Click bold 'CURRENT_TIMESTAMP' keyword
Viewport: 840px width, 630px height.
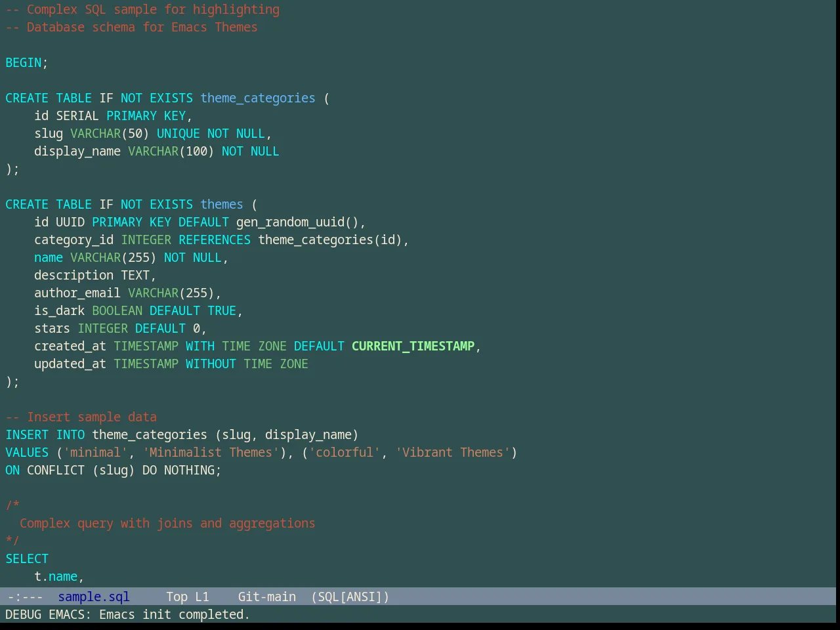[413, 346]
